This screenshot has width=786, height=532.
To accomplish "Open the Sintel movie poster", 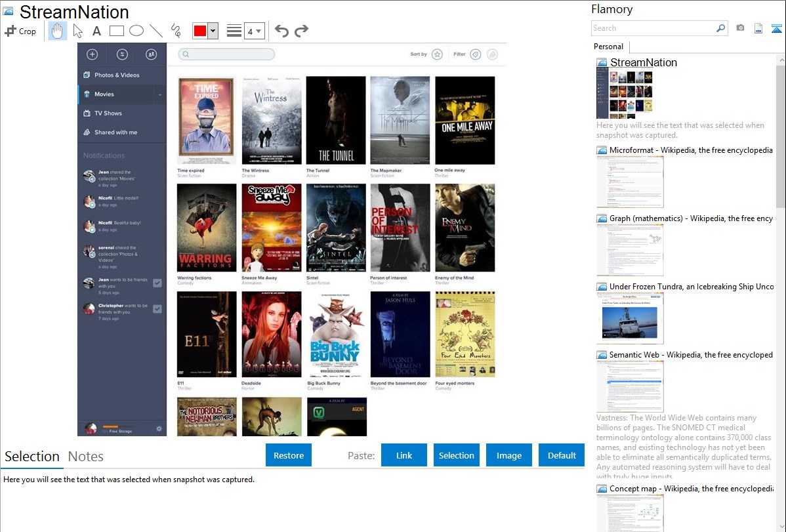I will 336,228.
